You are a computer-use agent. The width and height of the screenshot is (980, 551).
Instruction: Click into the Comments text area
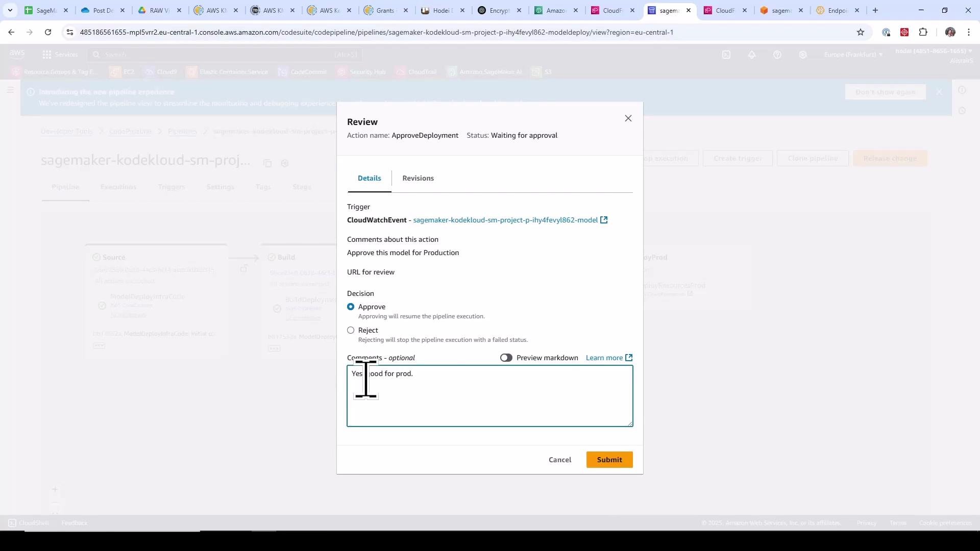(490, 396)
